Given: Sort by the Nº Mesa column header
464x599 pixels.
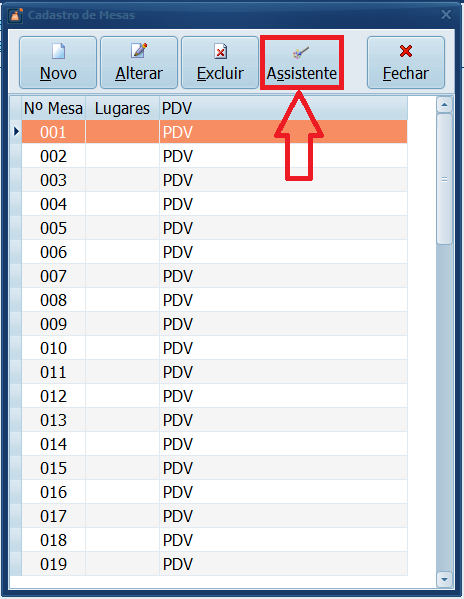Looking at the screenshot, I should (53, 108).
